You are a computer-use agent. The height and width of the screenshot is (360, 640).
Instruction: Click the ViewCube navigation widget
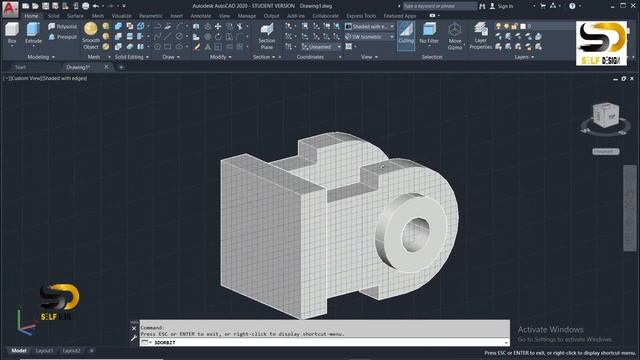click(x=605, y=116)
